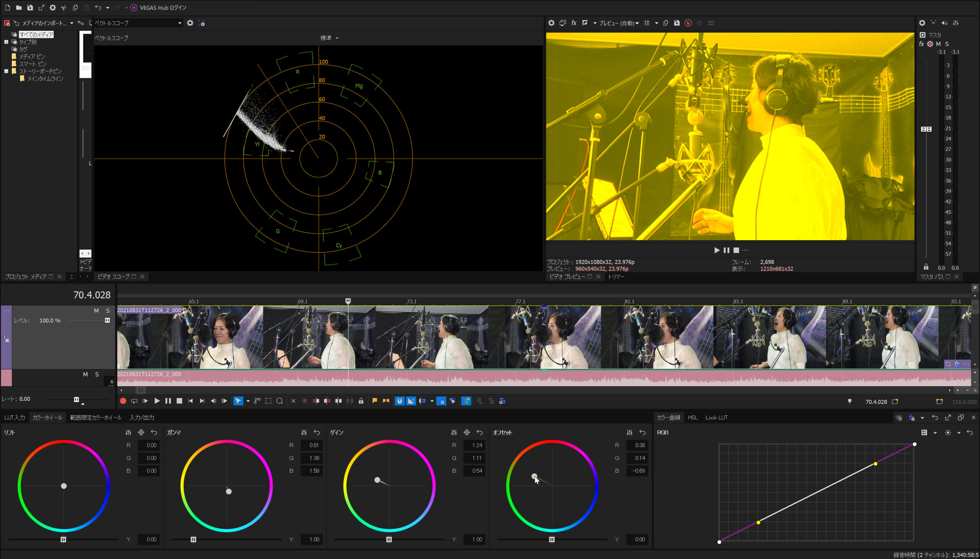
Task: Adjust ガンマ Y luminance slider handle
Action: click(194, 539)
